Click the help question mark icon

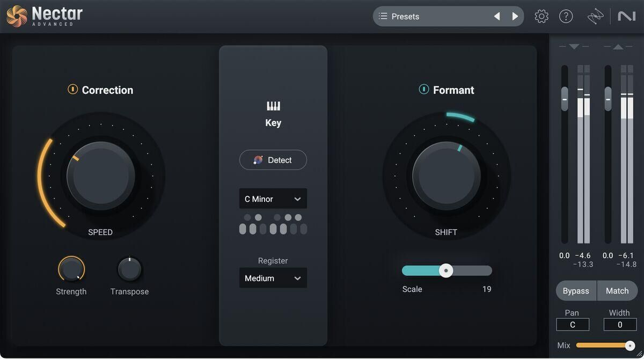(566, 17)
